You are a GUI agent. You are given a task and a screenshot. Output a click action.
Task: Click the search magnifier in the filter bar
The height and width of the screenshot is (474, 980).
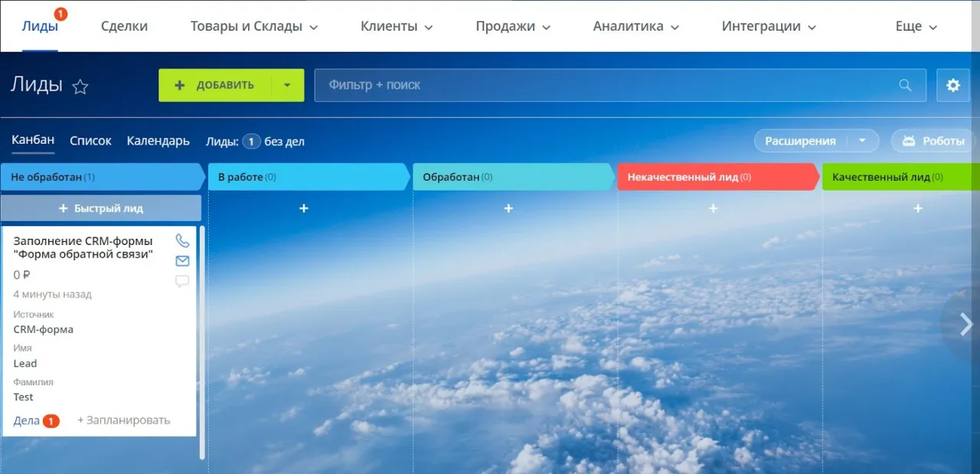pyautogui.click(x=905, y=85)
